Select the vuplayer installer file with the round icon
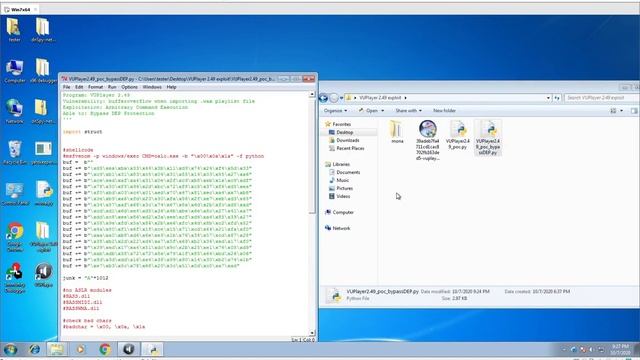Image resolution: width=640 pixels, height=360 pixels. (x=427, y=140)
